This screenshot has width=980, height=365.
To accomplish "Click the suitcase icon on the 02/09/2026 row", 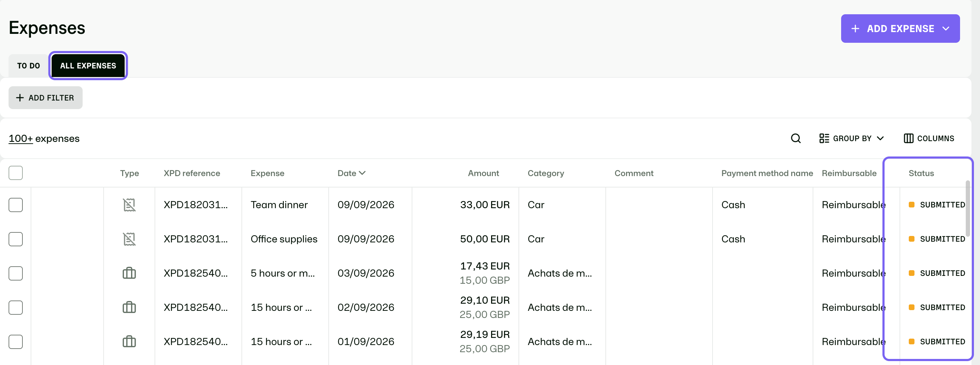I will (x=129, y=307).
